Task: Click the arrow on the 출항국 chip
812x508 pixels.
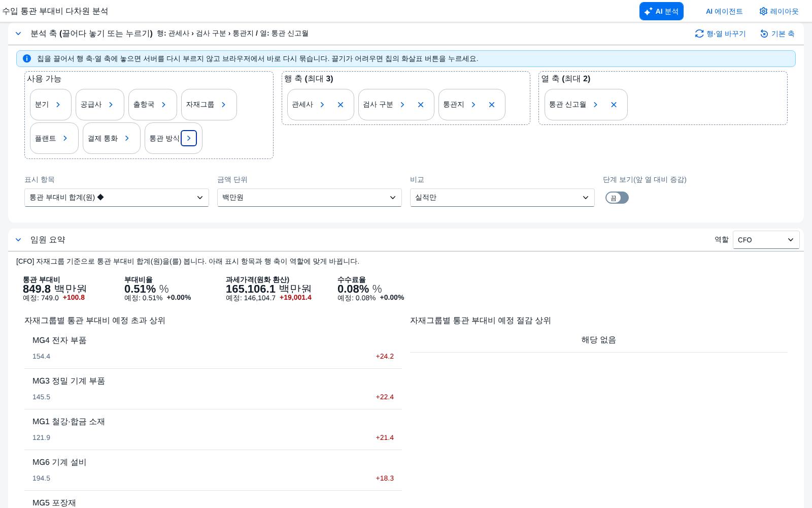Action: (x=163, y=105)
